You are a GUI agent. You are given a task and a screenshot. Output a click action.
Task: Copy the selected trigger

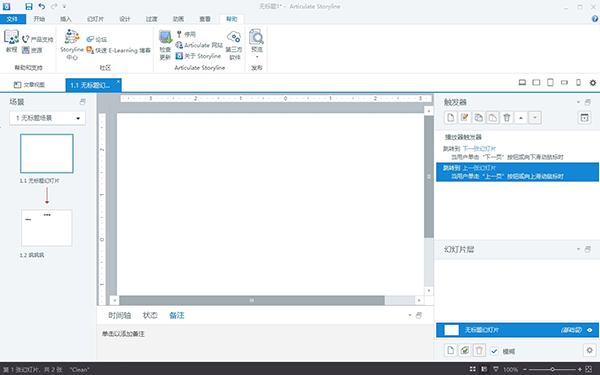pos(479,117)
